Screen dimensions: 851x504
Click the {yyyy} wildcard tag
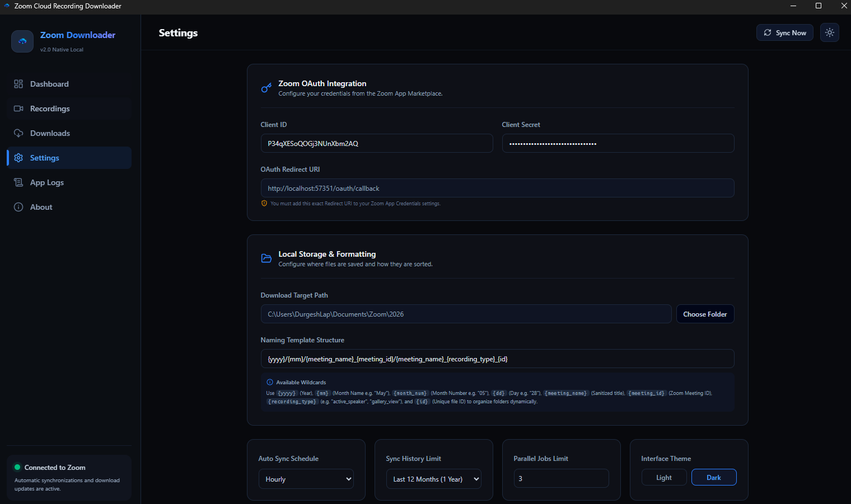(x=287, y=393)
